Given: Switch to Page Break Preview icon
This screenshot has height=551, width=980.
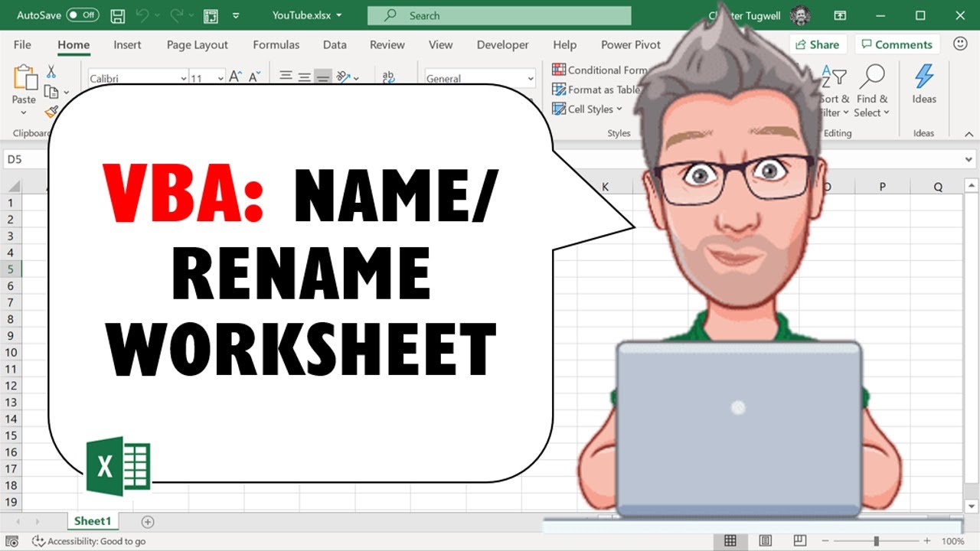Looking at the screenshot, I should 799,541.
